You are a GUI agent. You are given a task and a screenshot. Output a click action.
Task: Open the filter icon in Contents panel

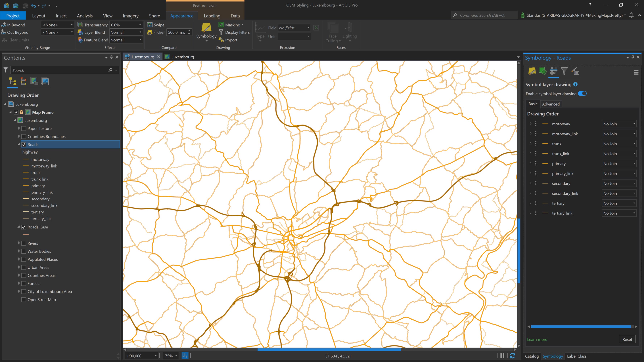click(x=5, y=70)
